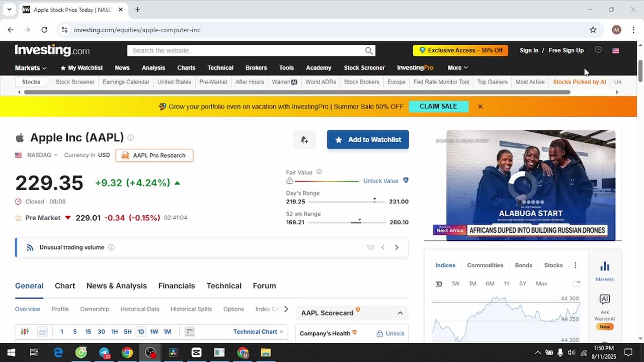Screen dimensions: 644x362
Task: Click the Fair Value lock icon
Action: (289, 180)
